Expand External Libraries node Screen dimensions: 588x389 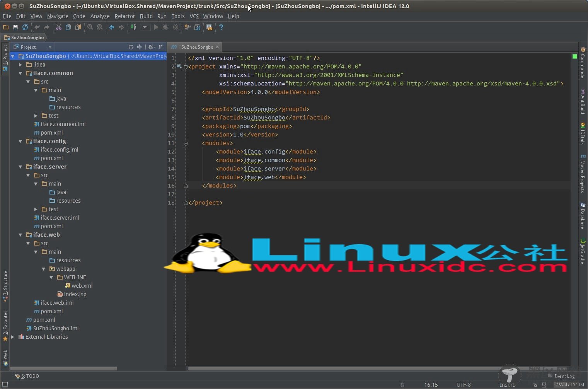click(13, 337)
